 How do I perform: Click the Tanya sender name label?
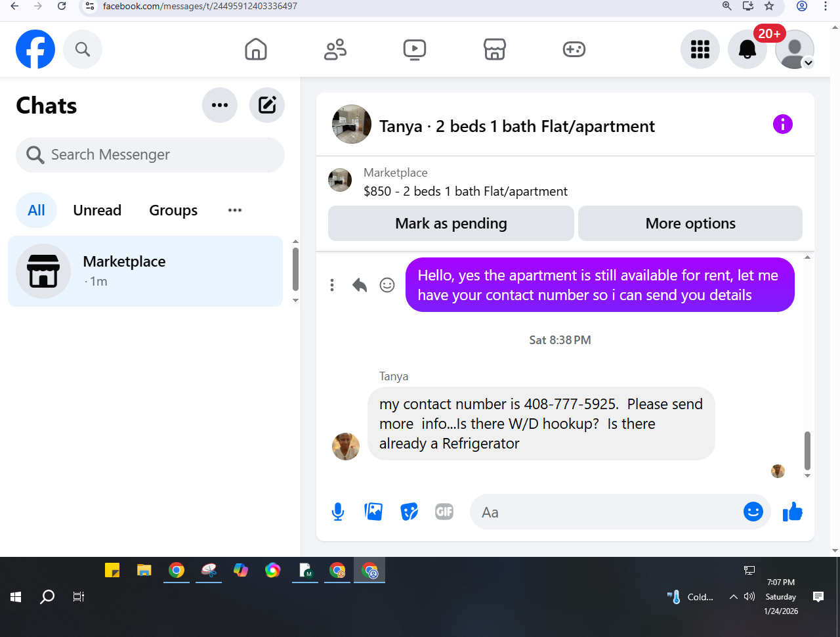pyautogui.click(x=394, y=376)
